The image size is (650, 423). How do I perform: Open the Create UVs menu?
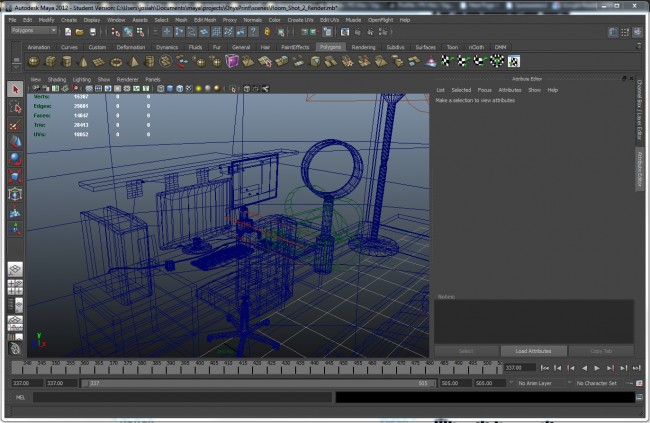tap(300, 20)
